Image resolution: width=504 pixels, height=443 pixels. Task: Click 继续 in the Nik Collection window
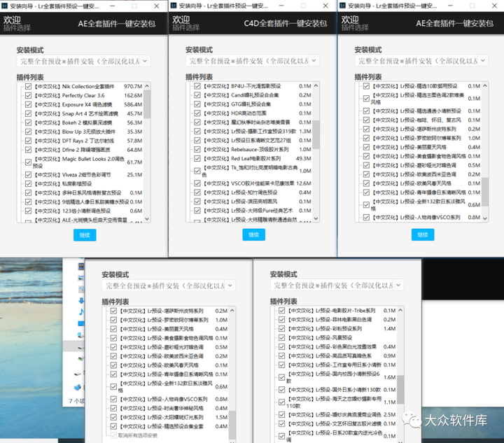point(85,235)
